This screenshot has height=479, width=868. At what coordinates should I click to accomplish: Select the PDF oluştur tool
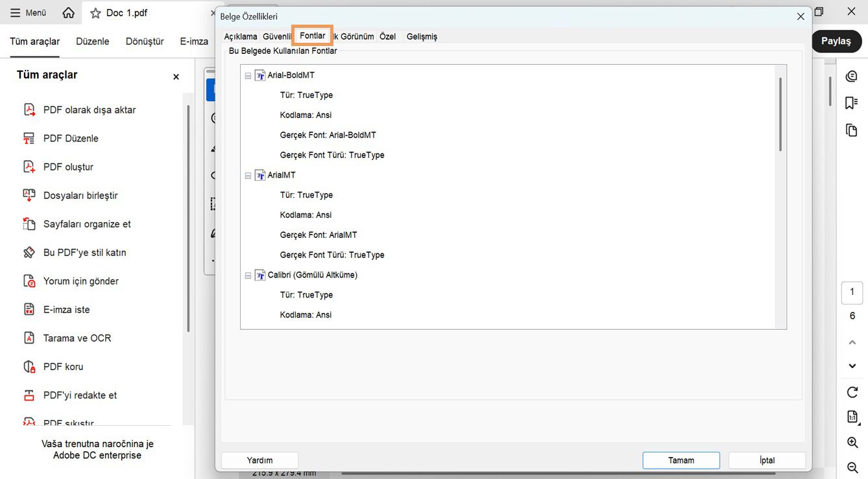tap(58, 167)
